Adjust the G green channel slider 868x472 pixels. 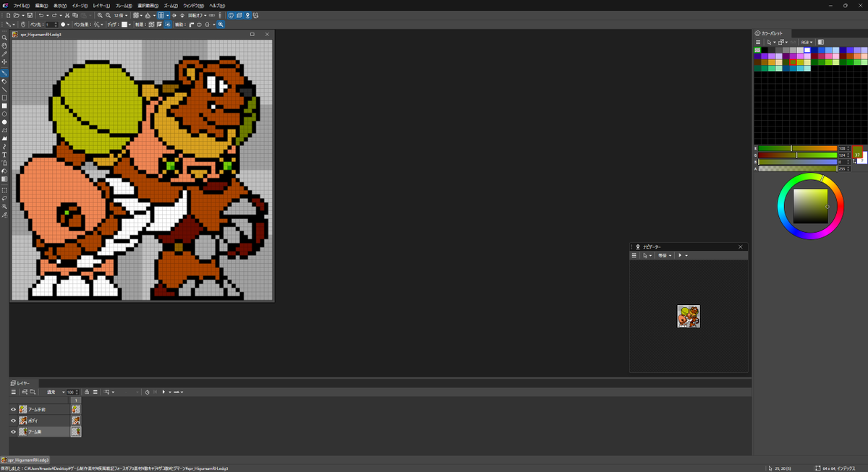(x=797, y=155)
